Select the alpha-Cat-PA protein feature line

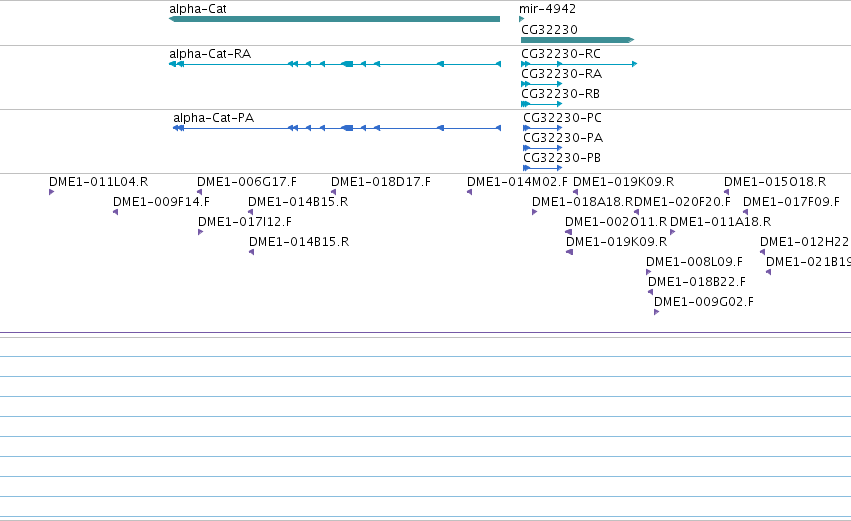(x=336, y=128)
